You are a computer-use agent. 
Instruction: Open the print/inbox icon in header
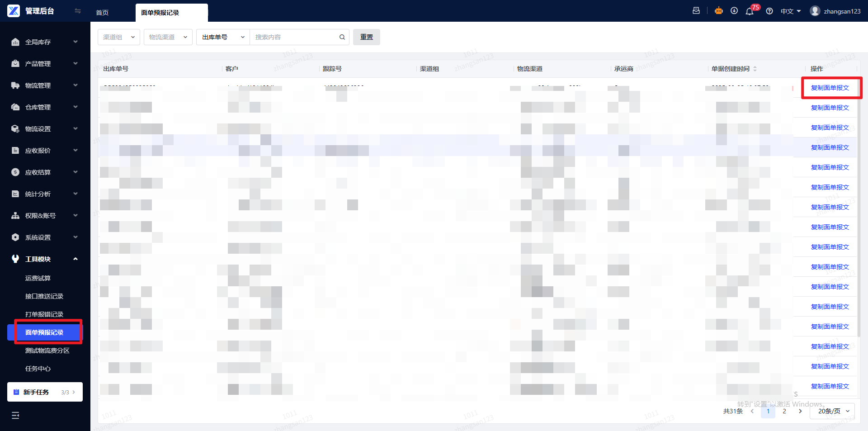point(696,11)
